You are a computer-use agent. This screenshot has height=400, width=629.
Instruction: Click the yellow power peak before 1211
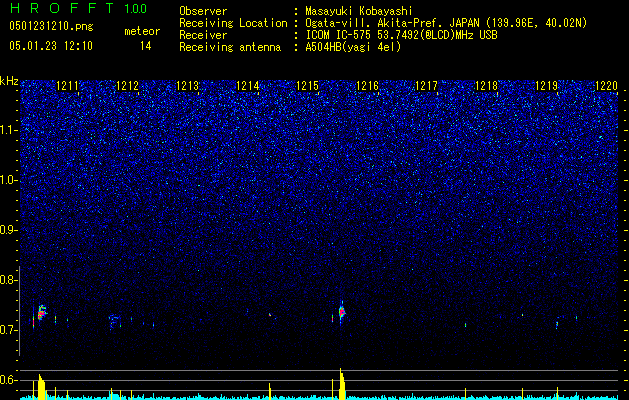click(42, 387)
